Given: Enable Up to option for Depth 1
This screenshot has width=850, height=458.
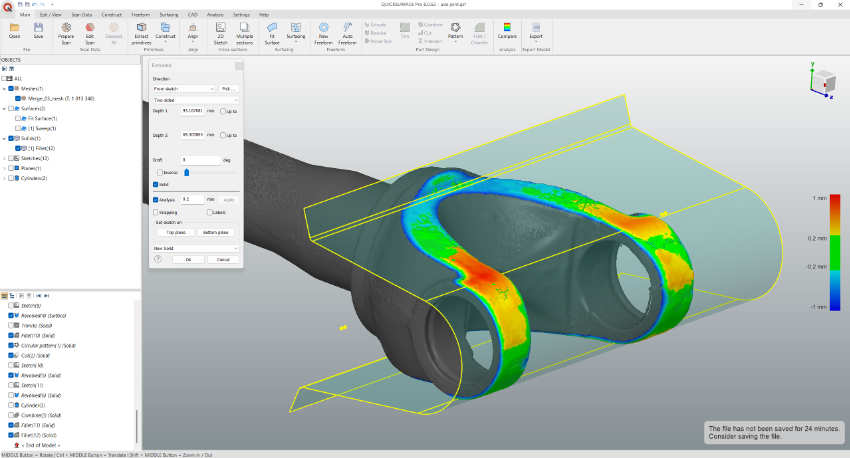Looking at the screenshot, I should click(x=223, y=111).
